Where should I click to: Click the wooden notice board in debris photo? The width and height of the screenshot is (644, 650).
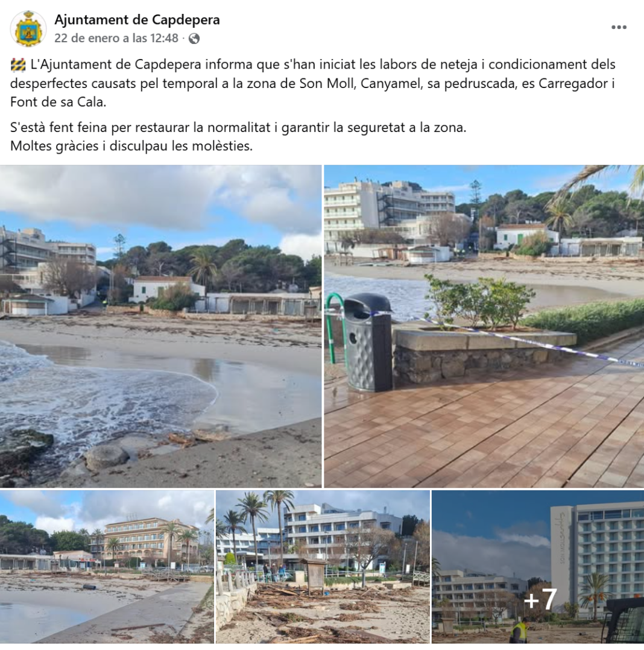point(314,575)
